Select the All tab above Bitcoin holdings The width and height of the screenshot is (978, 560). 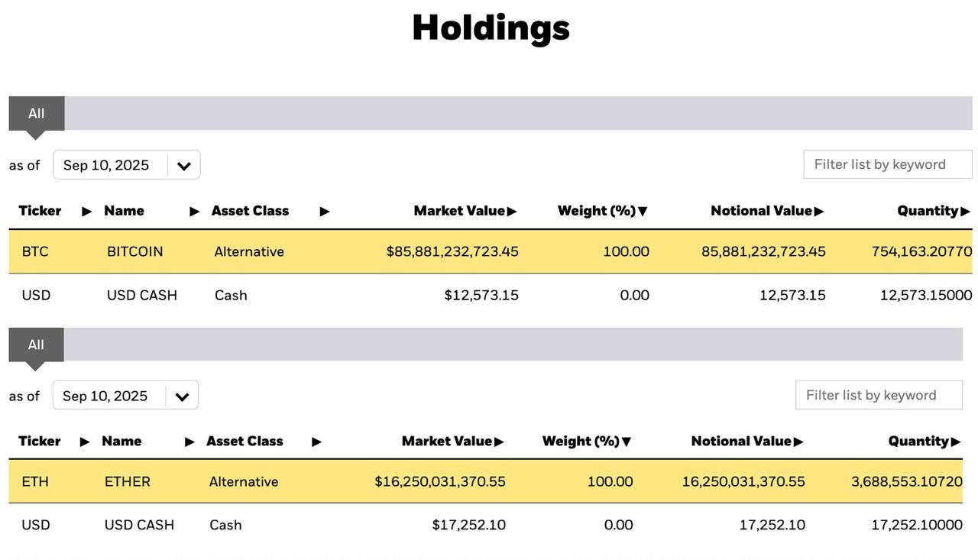tap(37, 113)
